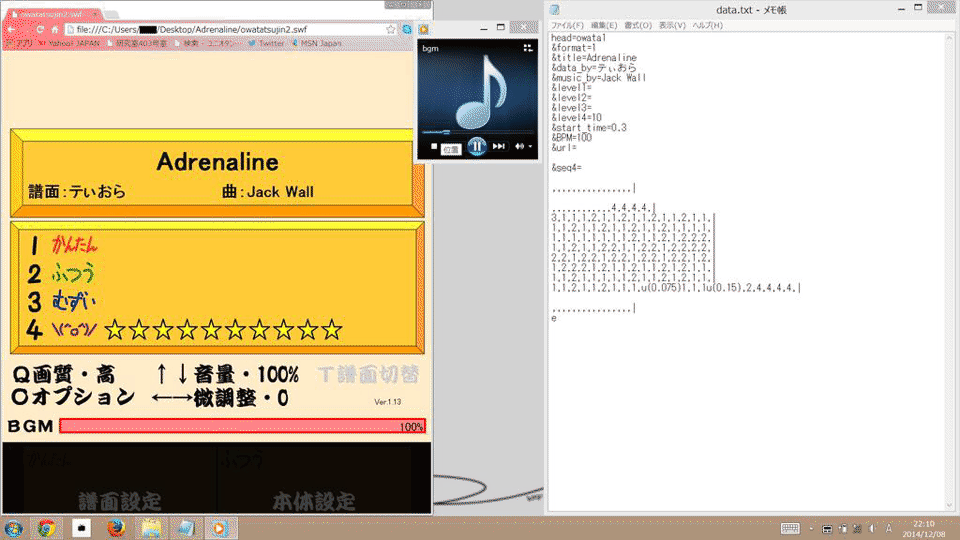The image size is (960, 540).
Task: Open the 書式(O) menu in Notepad
Action: click(x=638, y=25)
